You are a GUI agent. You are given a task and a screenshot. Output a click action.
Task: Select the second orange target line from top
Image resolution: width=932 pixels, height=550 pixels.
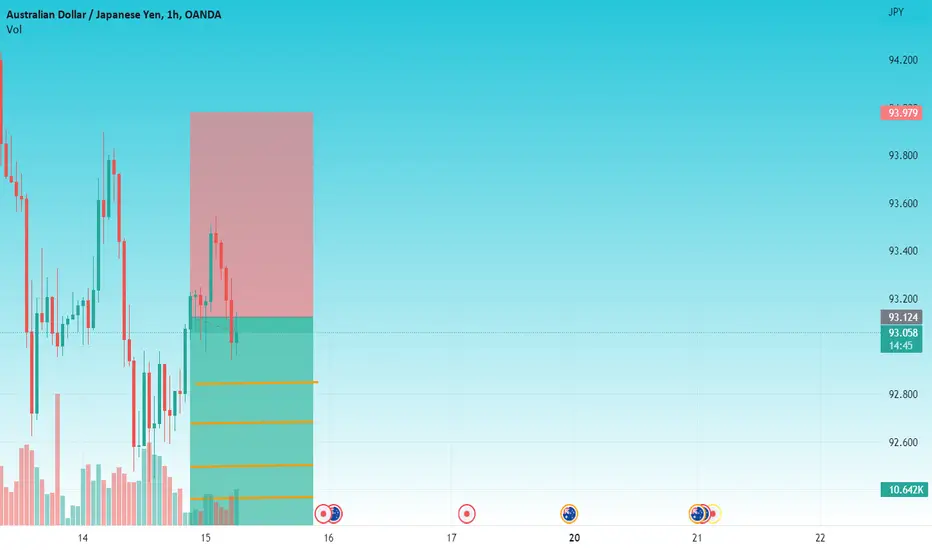[x=252, y=423]
